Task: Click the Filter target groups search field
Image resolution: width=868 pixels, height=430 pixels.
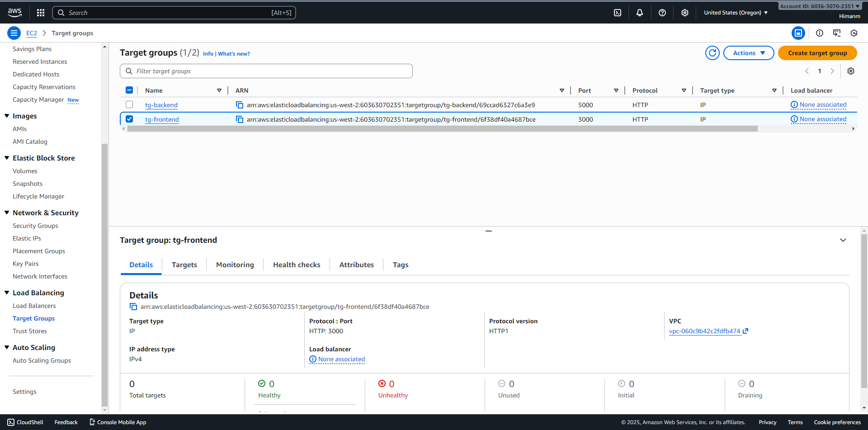Action: click(271, 71)
